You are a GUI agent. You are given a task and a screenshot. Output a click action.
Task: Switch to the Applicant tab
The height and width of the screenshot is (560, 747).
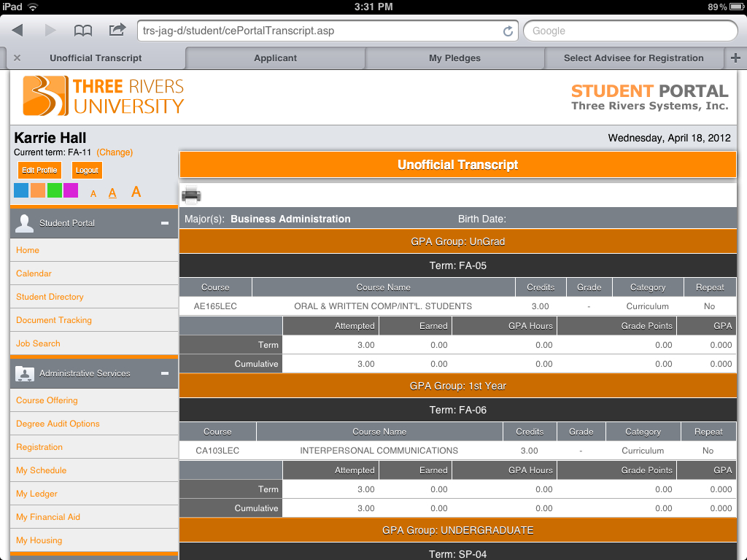[x=275, y=58]
